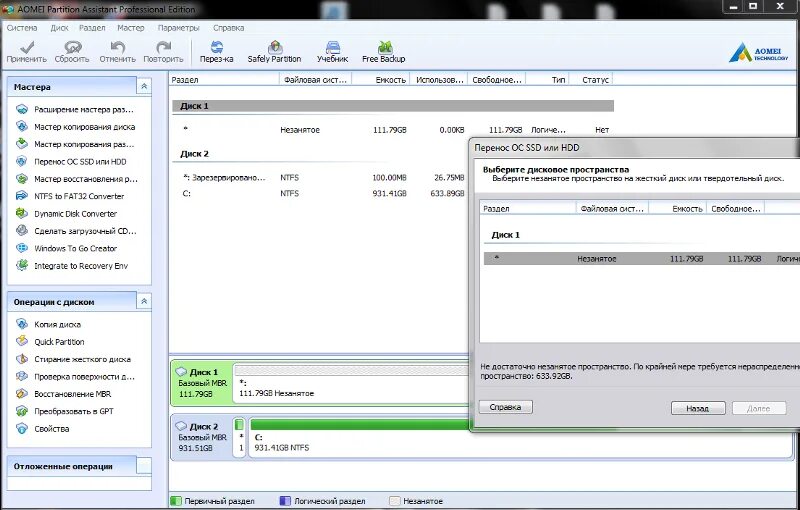Viewport: 800px width, 510px height.
Task: Click the Мастер восстановления раздела icon
Action: point(22,178)
